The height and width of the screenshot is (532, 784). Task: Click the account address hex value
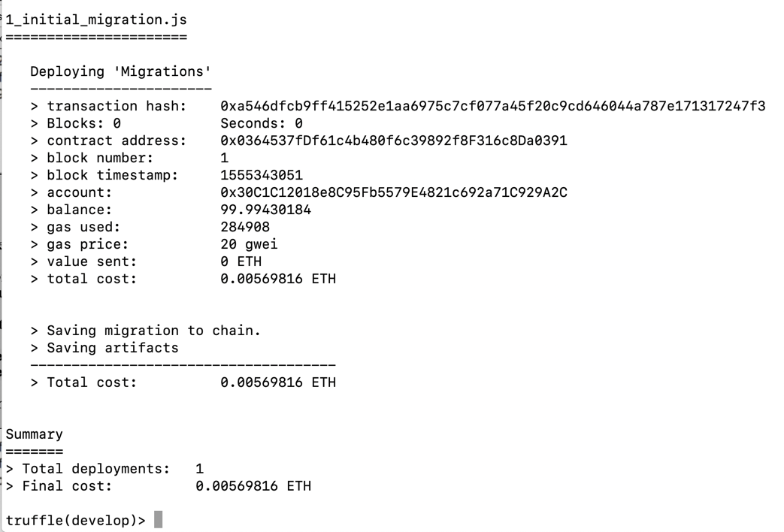click(x=393, y=192)
